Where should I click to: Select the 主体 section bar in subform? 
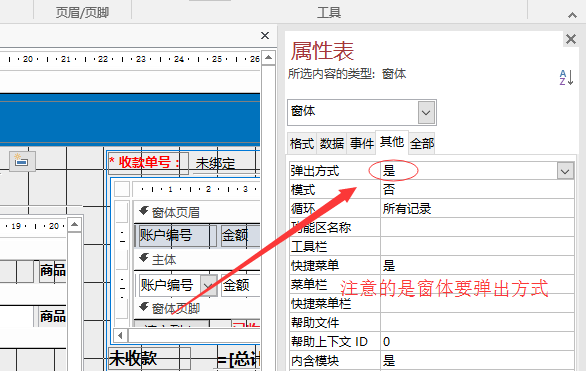pos(197,259)
